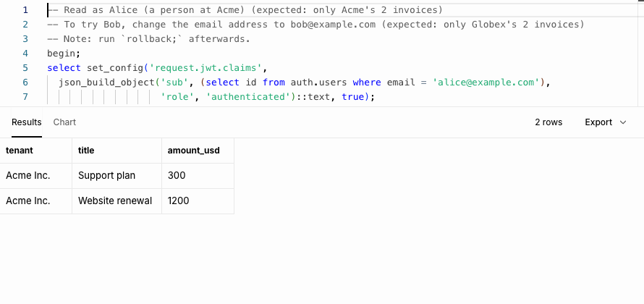Click auth.users in the subquery
The image size is (644, 304).
[318, 83]
